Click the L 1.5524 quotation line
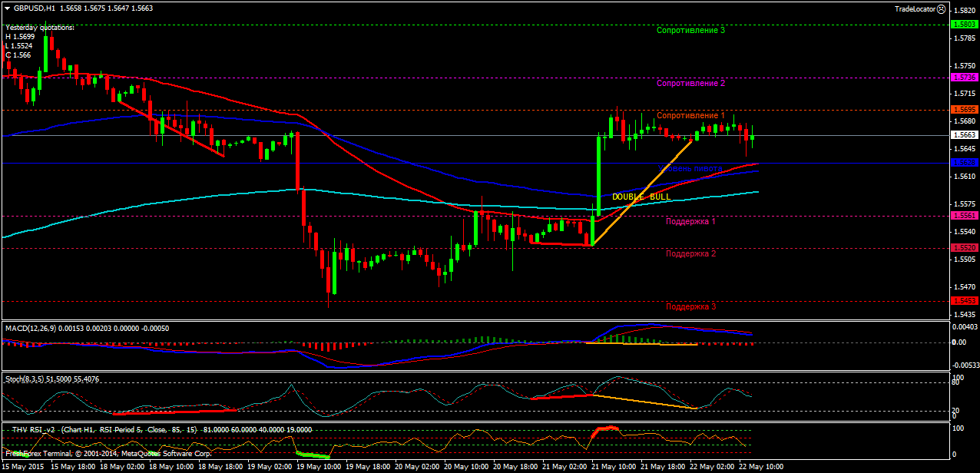 click(20, 46)
